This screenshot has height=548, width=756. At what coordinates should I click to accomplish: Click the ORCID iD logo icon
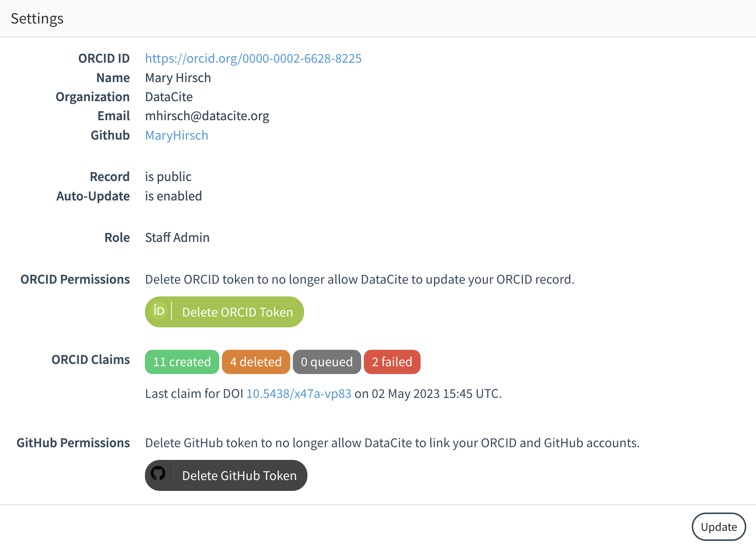click(159, 311)
